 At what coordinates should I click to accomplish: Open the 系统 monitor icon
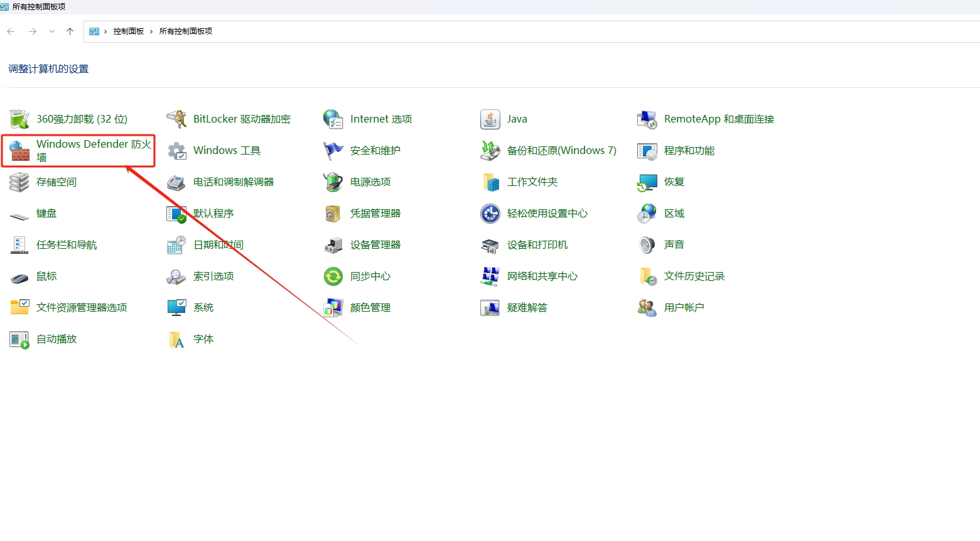(176, 307)
